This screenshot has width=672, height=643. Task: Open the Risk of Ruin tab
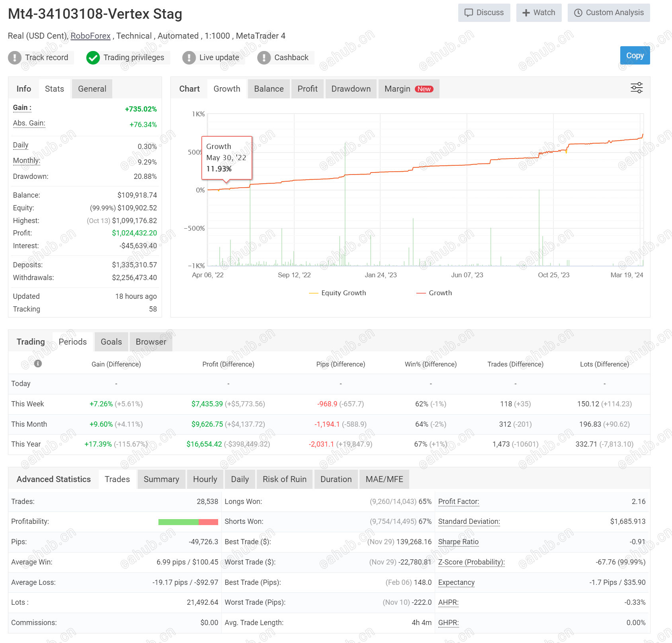pos(285,479)
